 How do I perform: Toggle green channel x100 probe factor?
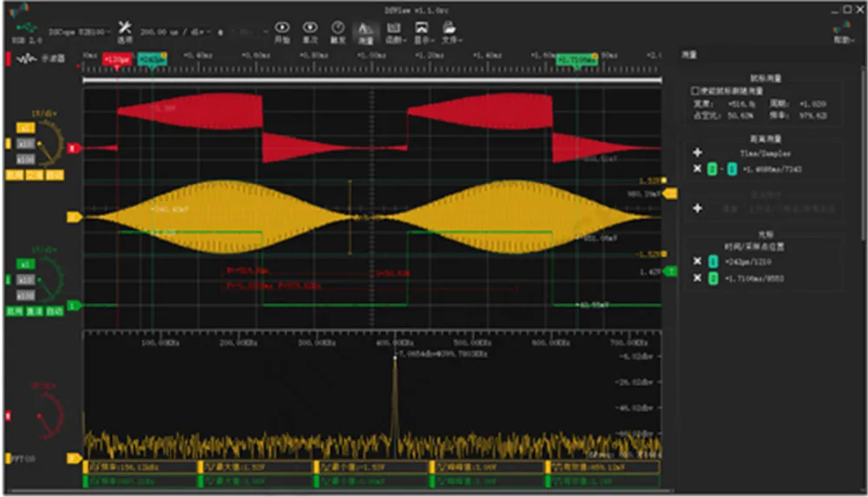[x=25, y=295]
